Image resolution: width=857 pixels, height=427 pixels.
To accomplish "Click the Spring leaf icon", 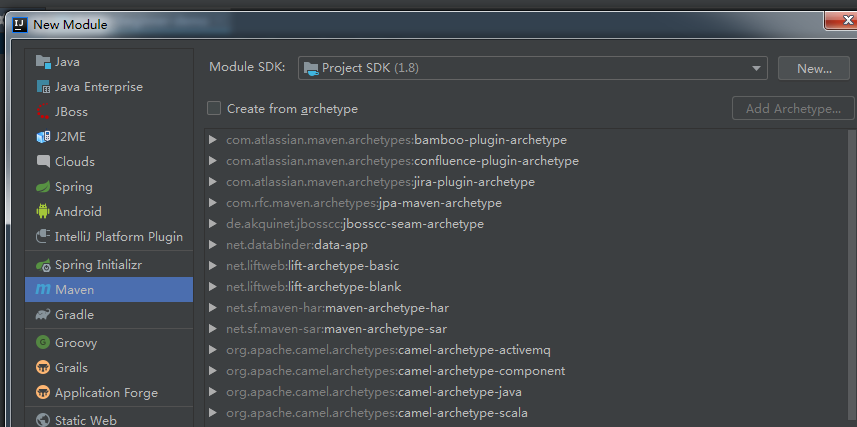I will (x=43, y=187).
